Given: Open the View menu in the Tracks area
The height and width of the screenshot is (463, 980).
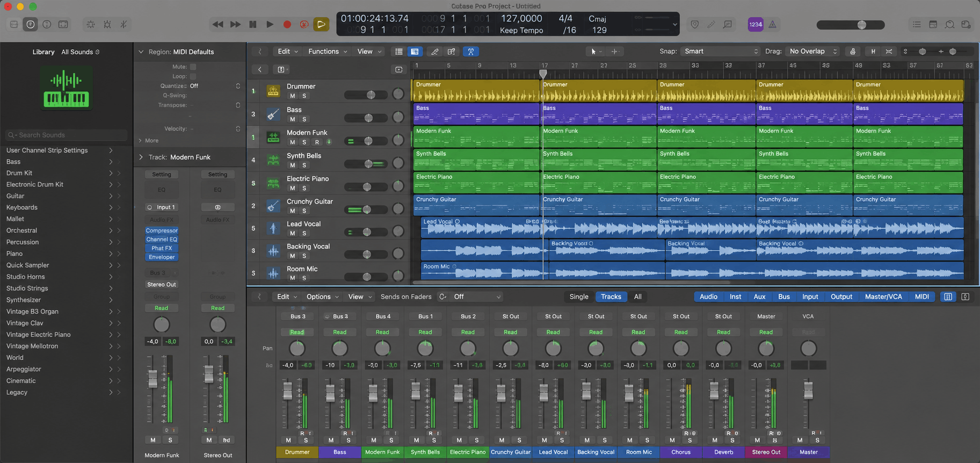Looking at the screenshot, I should pyautogui.click(x=369, y=52).
